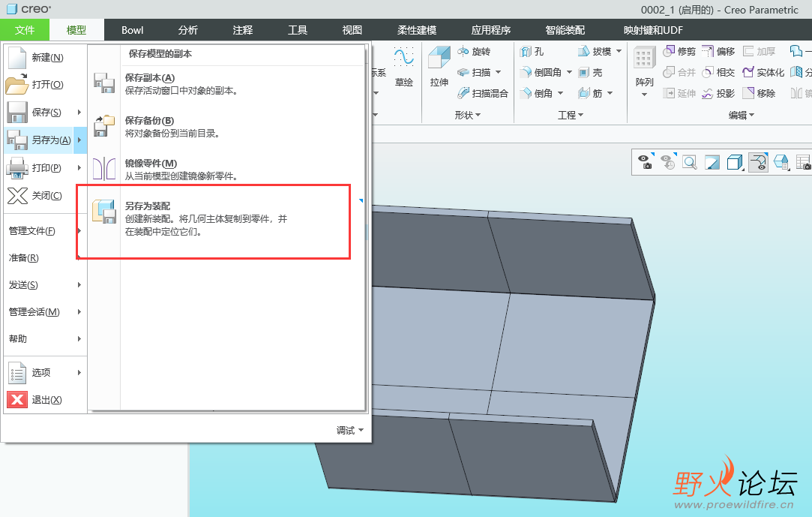Click the Refit zoom icon in view toolbar
Image resolution: width=812 pixels, height=517 pixels.
(x=689, y=162)
